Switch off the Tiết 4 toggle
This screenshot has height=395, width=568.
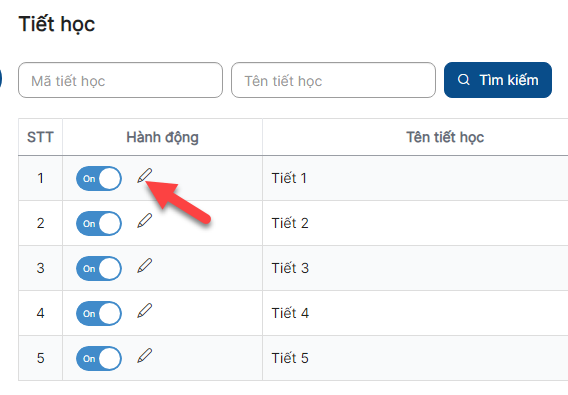[99, 313]
